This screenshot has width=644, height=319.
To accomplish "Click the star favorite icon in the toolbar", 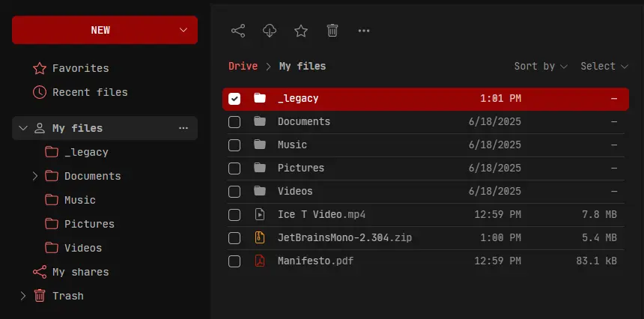I will [301, 31].
